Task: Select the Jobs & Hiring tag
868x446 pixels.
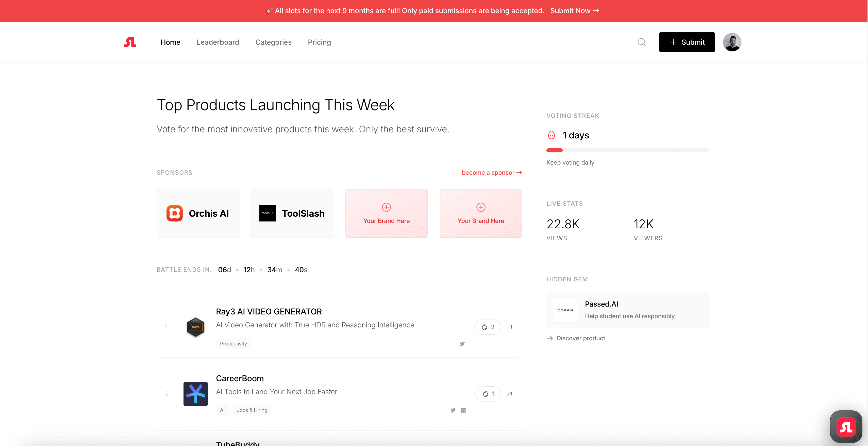Action: 252,410
